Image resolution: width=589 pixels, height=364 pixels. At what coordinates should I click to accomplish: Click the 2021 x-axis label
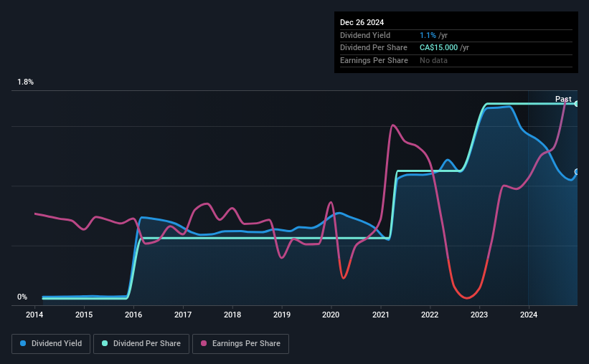pyautogui.click(x=380, y=315)
